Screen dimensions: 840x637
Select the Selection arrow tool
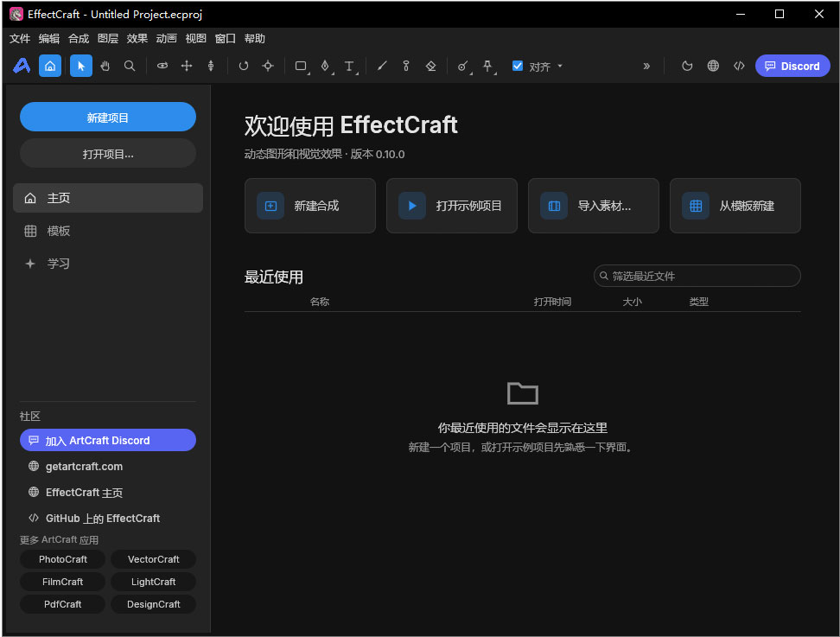click(81, 66)
